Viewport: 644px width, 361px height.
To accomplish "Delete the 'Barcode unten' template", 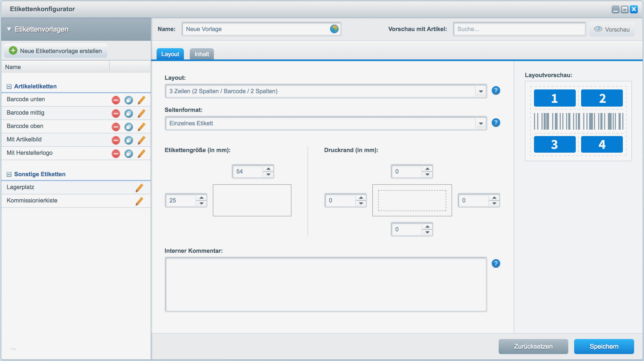I will click(116, 100).
